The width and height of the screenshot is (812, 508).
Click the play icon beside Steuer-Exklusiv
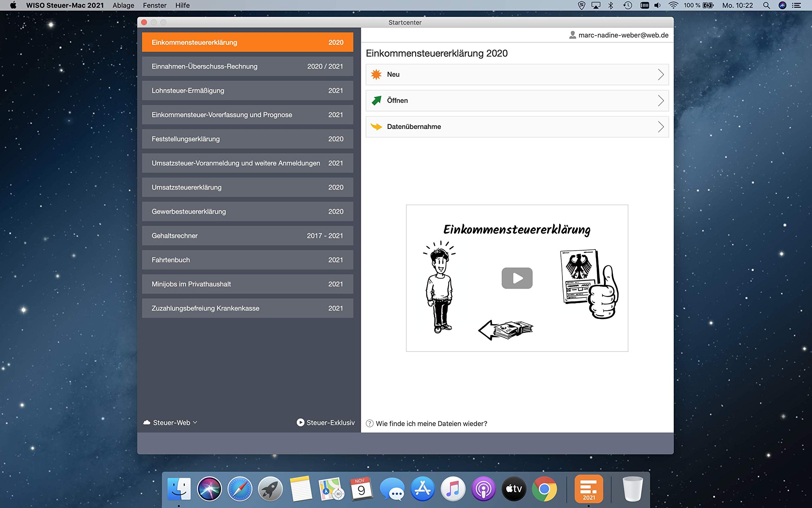click(300, 422)
